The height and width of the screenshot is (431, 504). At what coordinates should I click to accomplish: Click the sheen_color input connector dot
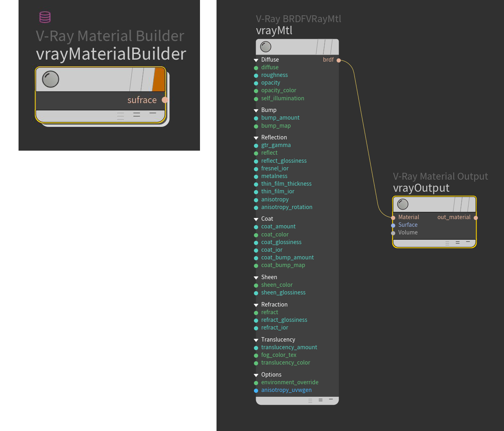(256, 286)
